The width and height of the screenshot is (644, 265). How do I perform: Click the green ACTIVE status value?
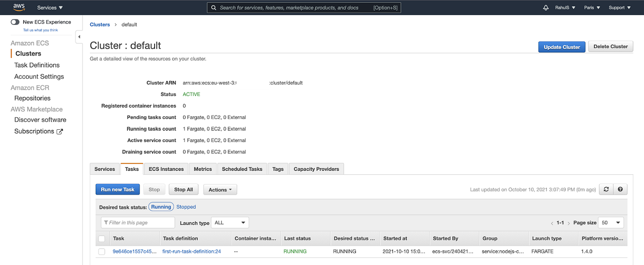pos(191,94)
